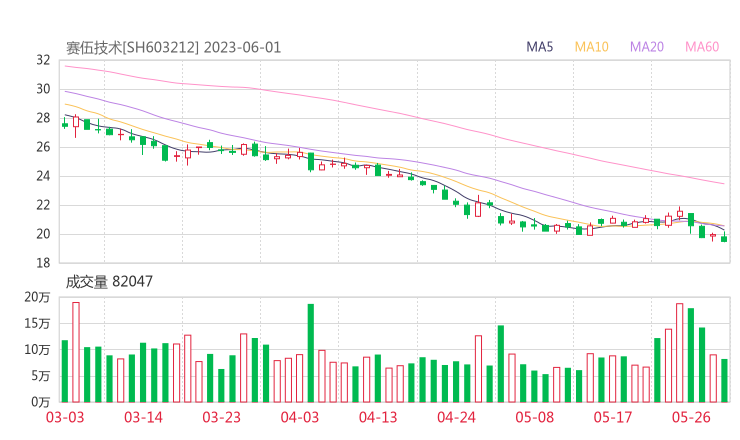Screen dimensions: 740x440
Task: Click the 04-13 date label
Action: pyautogui.click(x=378, y=417)
